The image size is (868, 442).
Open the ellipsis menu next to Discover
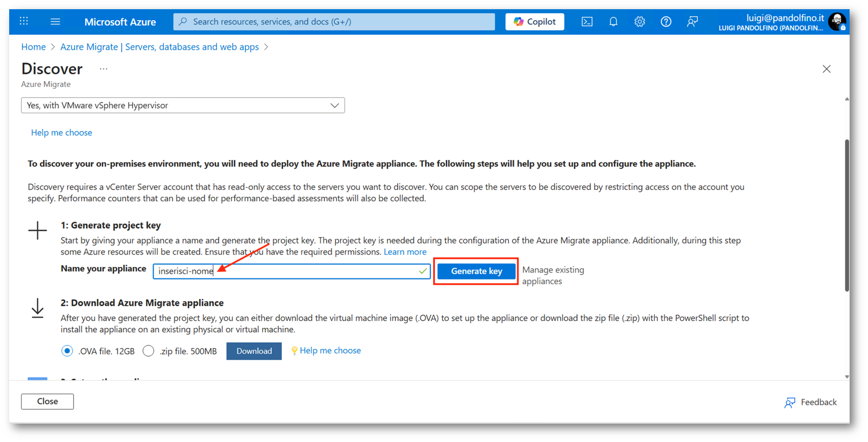[x=103, y=69]
